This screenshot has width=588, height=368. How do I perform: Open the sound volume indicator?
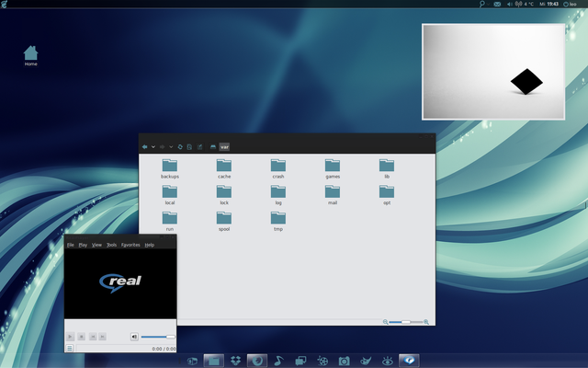pyautogui.click(x=510, y=4)
